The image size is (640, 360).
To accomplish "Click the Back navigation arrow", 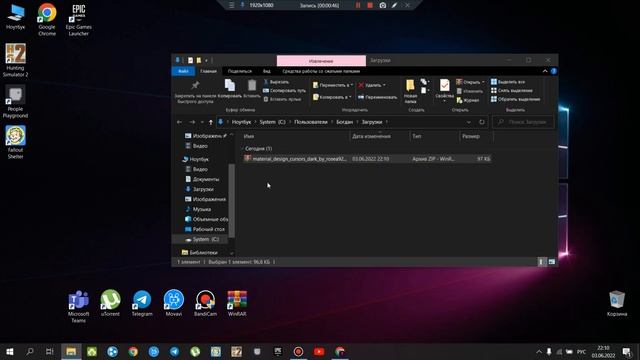I will 180,122.
